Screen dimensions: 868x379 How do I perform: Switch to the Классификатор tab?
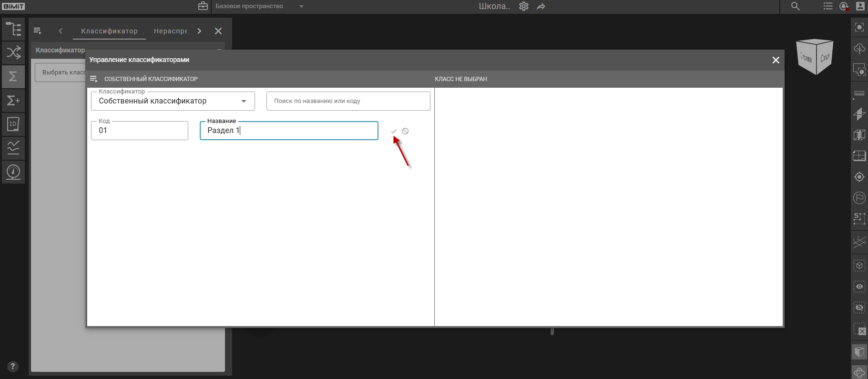tap(109, 31)
